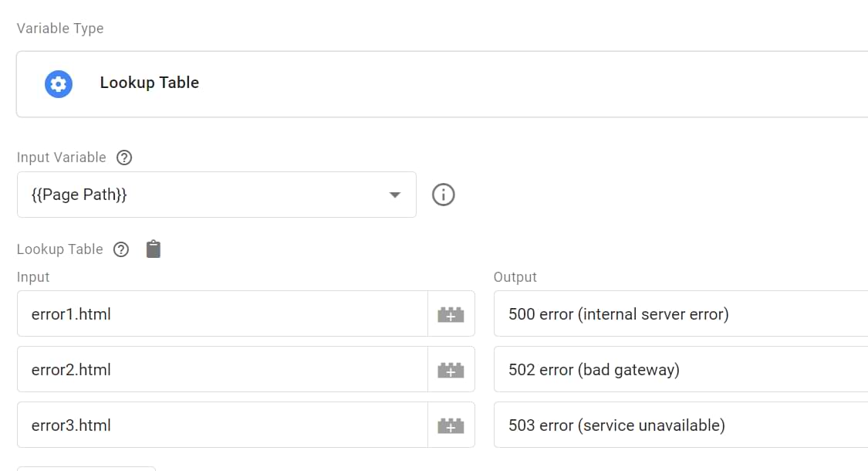Click the error1.html input field
Image resolution: width=868 pixels, height=471 pixels.
(x=222, y=314)
